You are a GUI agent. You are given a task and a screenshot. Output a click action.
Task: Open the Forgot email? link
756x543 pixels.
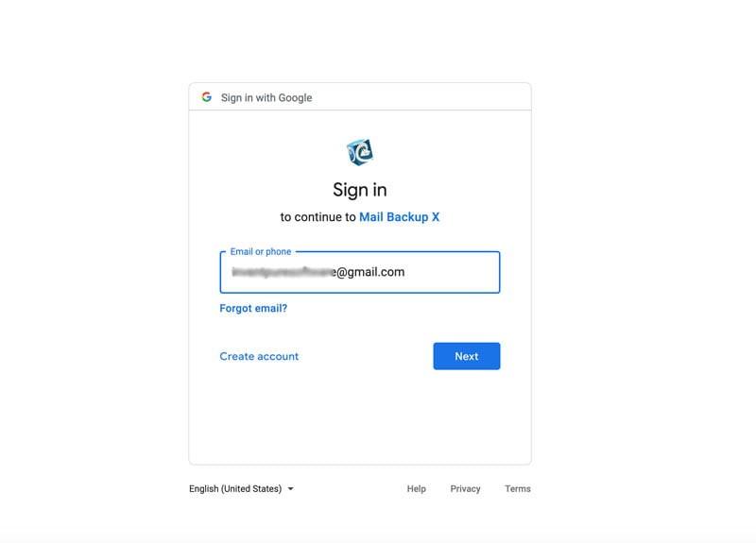pos(253,309)
